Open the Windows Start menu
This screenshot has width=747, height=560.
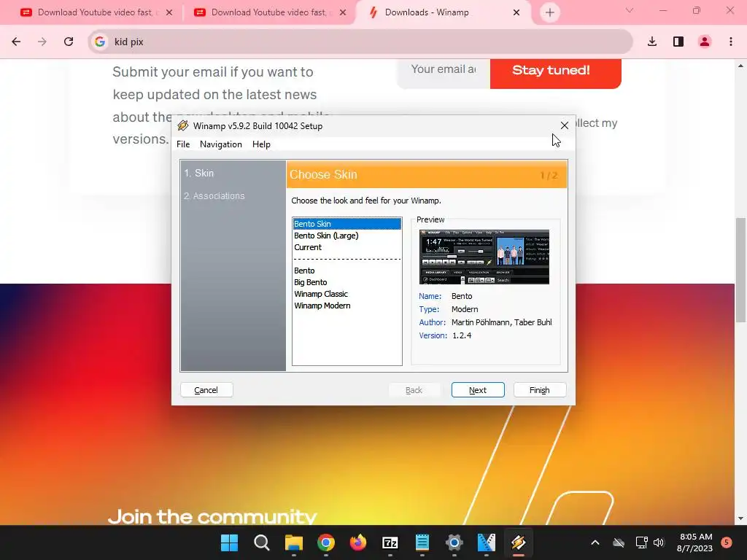(x=229, y=542)
